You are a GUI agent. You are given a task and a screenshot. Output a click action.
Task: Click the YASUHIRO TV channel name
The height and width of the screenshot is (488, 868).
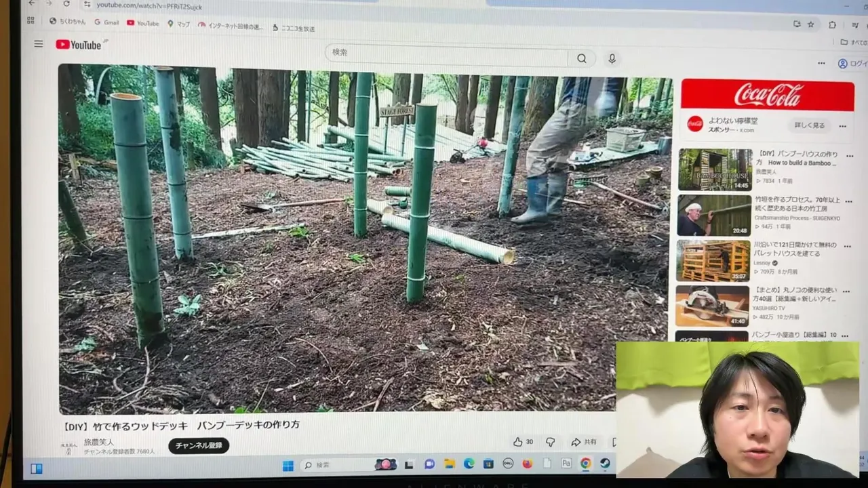coord(770,308)
